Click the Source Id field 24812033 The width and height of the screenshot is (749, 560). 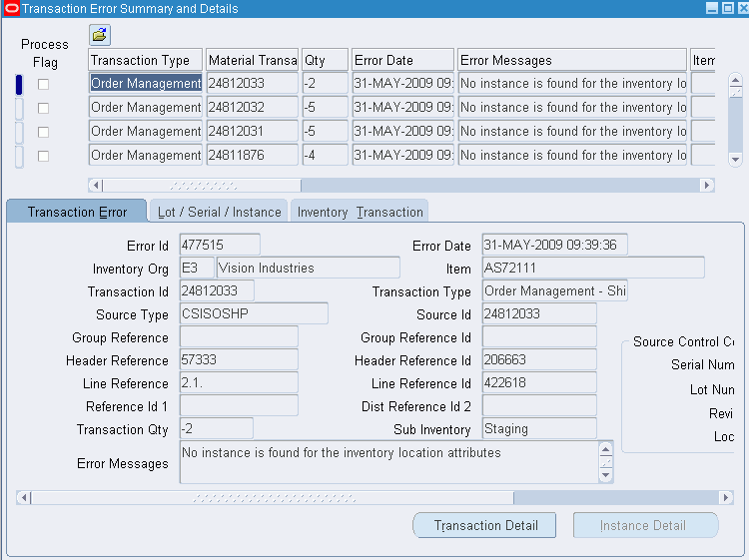pos(539,313)
